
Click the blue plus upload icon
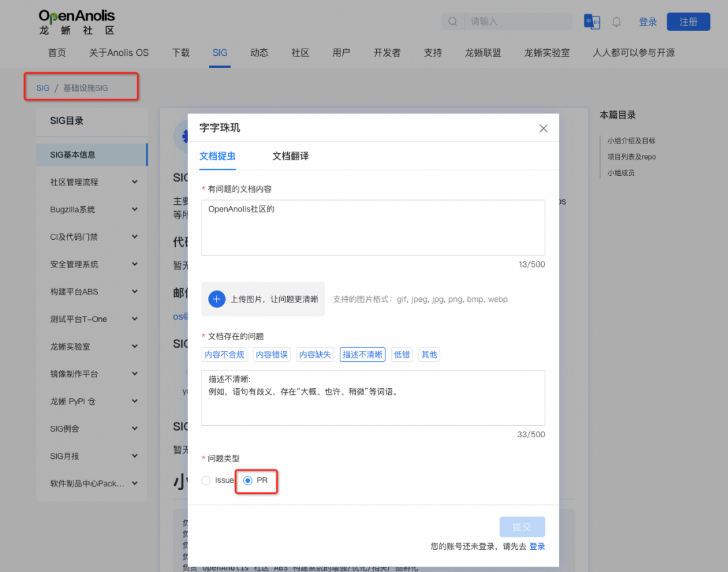(217, 299)
